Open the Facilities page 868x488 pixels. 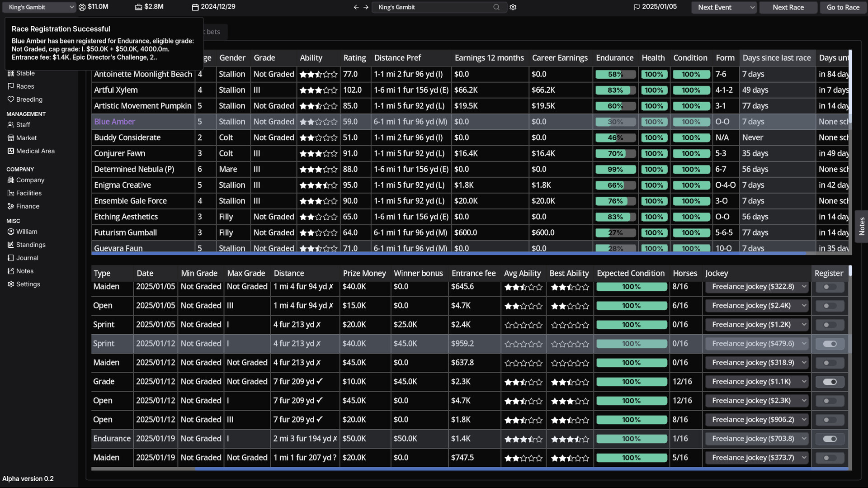click(x=28, y=193)
